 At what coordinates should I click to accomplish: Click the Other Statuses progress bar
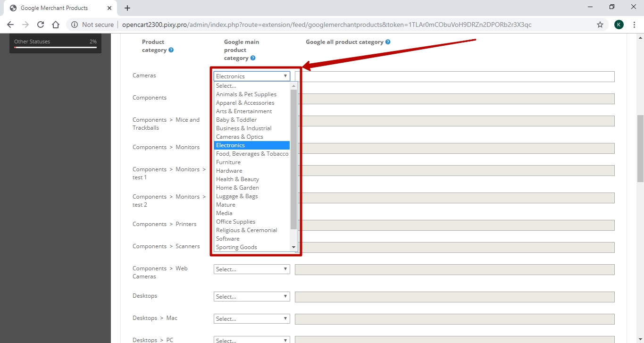point(55,47)
